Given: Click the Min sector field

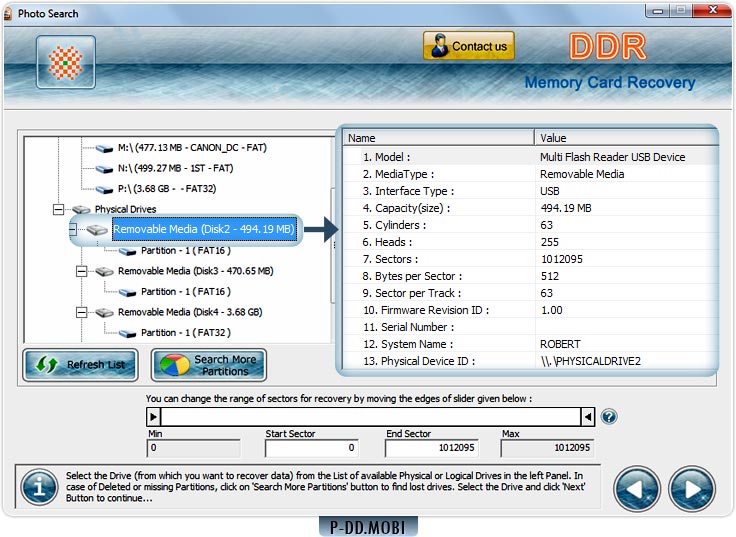Looking at the screenshot, I should (193, 448).
